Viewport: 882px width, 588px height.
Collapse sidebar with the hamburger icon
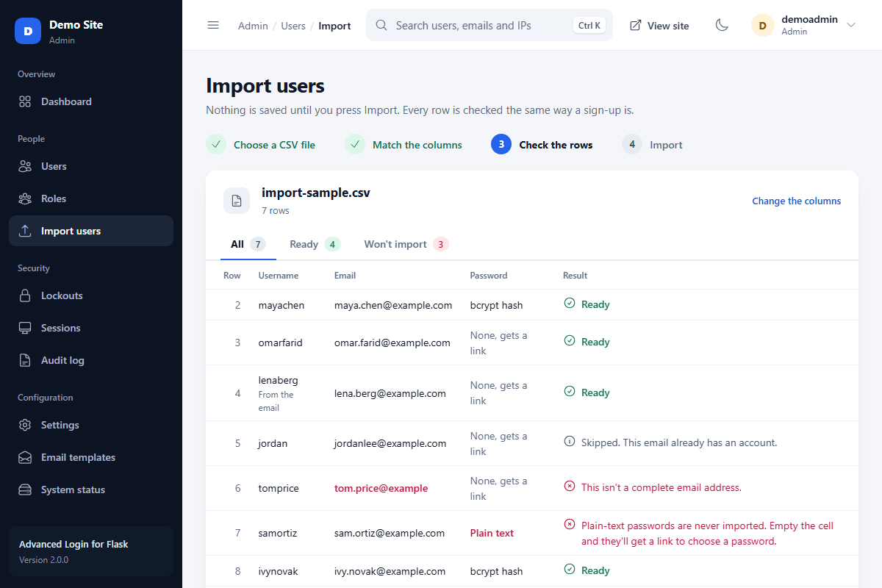[213, 25]
